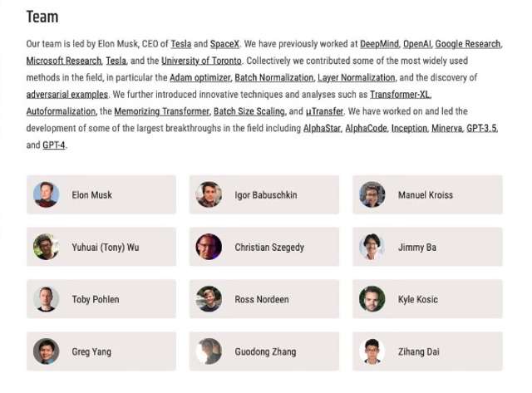Open the Adam optimizer link

click(199, 78)
